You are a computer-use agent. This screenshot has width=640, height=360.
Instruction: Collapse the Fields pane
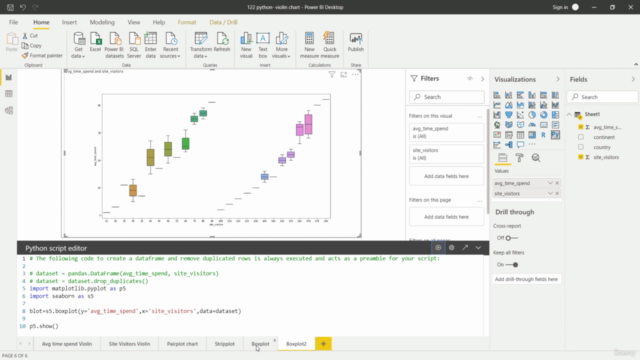point(633,79)
